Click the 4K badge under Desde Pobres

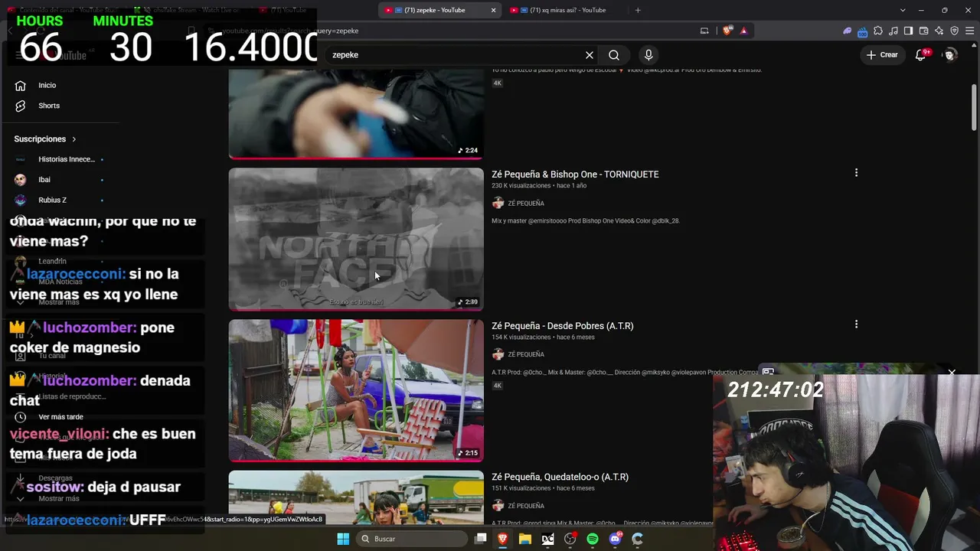[497, 386]
